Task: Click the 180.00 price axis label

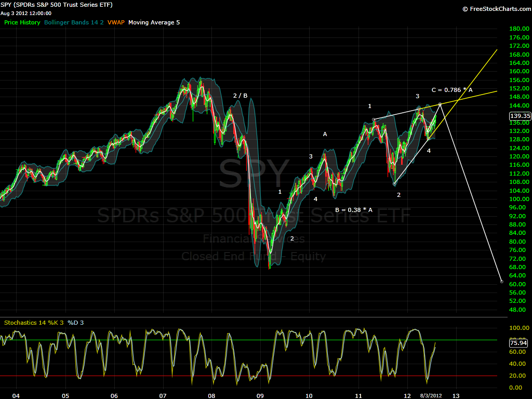Action: click(x=519, y=29)
